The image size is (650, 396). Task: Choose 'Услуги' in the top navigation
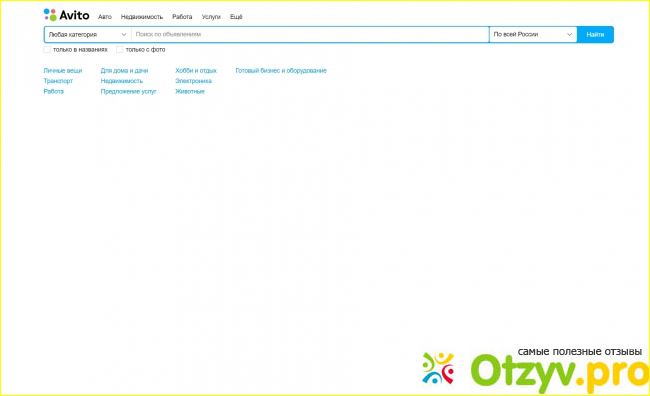211,17
